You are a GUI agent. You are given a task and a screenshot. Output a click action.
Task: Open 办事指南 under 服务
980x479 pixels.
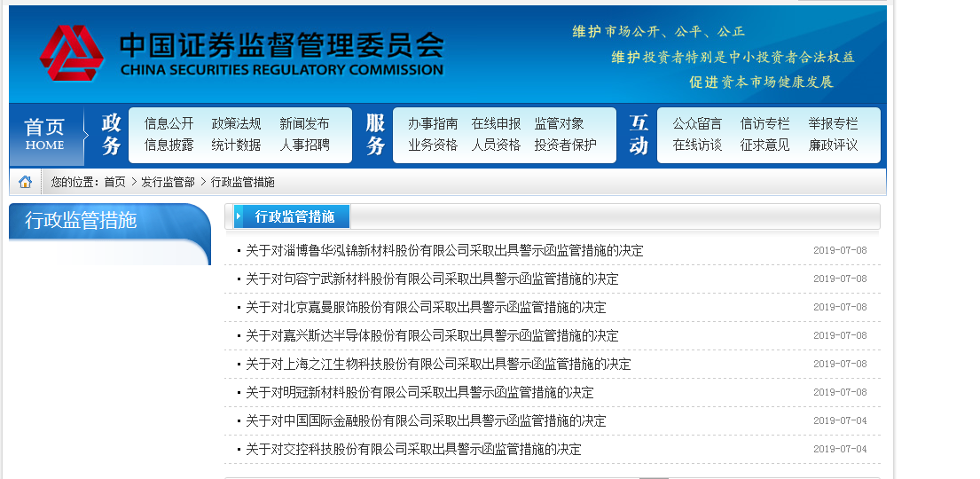433,124
